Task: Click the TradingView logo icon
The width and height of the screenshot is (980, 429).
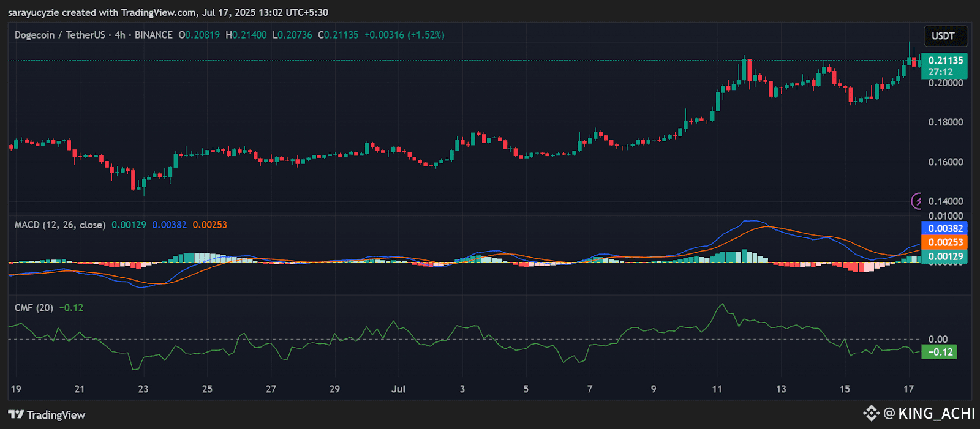Action: (16, 415)
